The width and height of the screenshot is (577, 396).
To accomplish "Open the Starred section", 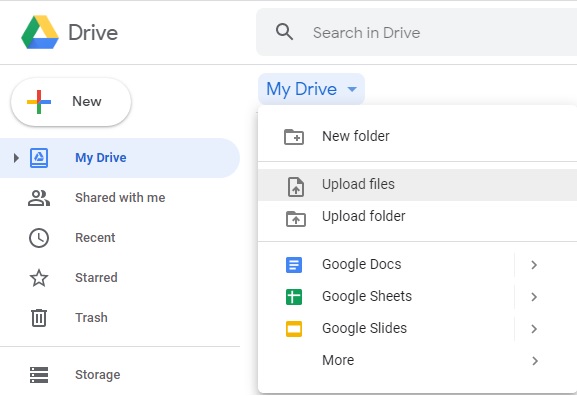I will pos(120,278).
